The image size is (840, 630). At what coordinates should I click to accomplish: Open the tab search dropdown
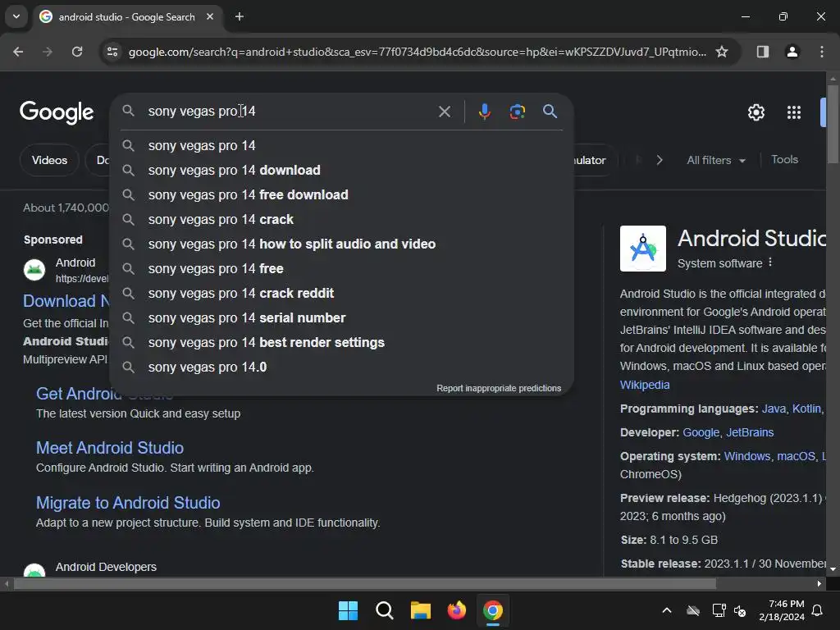point(16,16)
